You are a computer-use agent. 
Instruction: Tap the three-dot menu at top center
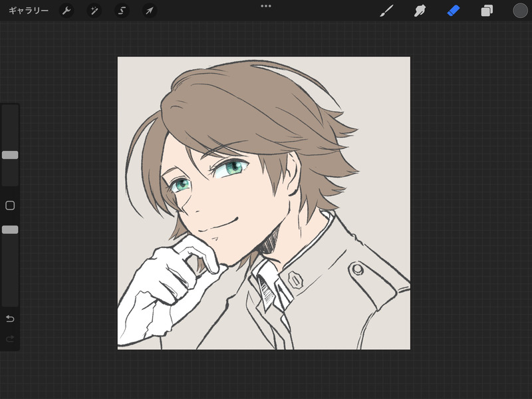(266, 6)
